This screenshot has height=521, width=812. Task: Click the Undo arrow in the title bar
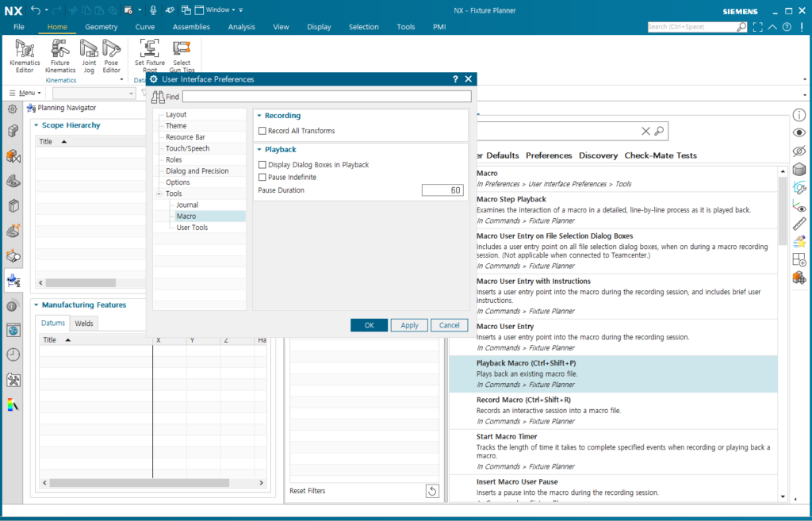coord(35,10)
